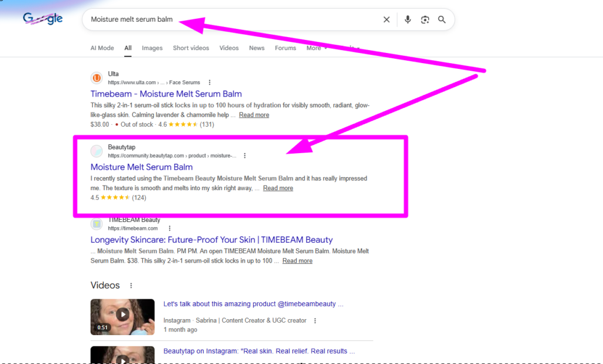Open the Timebeam Moisture Melt Serum Balm result
Screen dimensions: 603x364
click(x=165, y=94)
